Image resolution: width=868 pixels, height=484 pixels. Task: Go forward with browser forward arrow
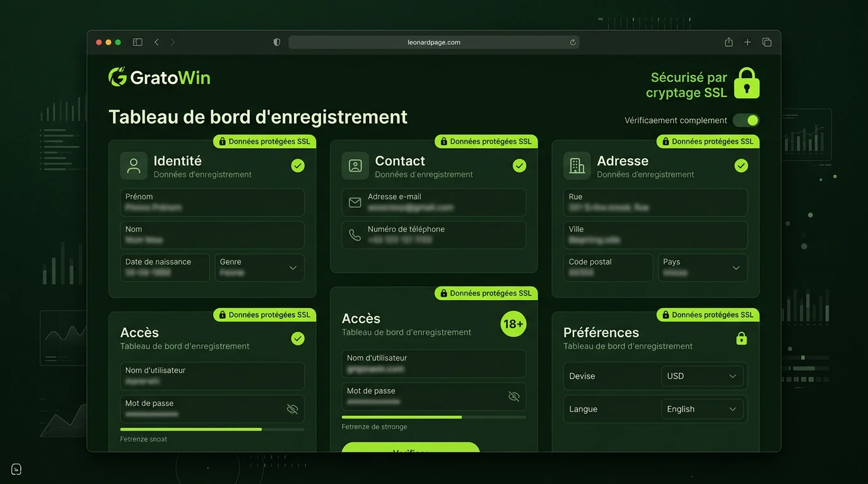(173, 42)
